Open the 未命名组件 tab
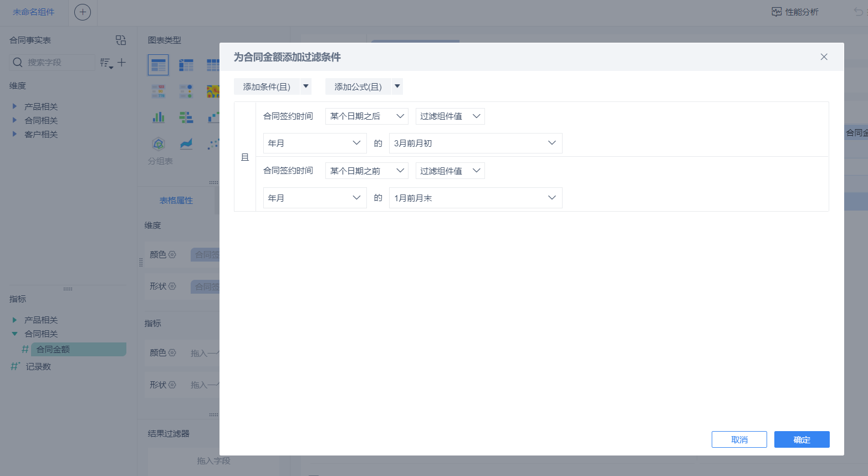This screenshot has height=476, width=868. coord(34,12)
